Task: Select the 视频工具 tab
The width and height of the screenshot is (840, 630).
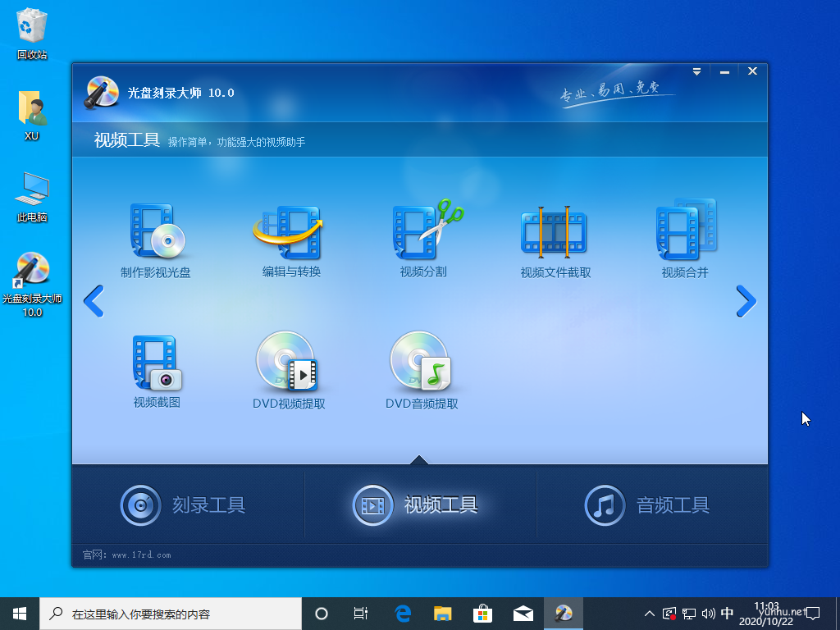Action: [x=416, y=504]
